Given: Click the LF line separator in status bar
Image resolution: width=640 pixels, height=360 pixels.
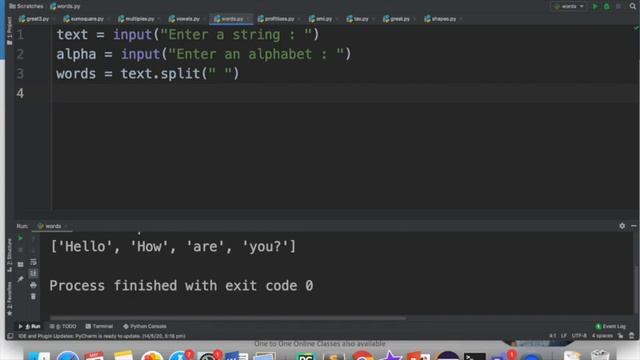Looking at the screenshot, I should (x=564, y=336).
